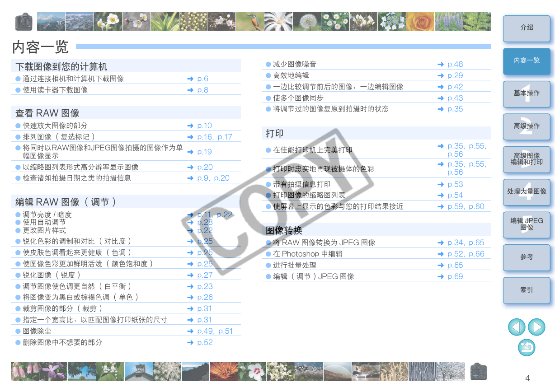Open p.66 link for 在 Photoshop 中编辑

pos(476,254)
